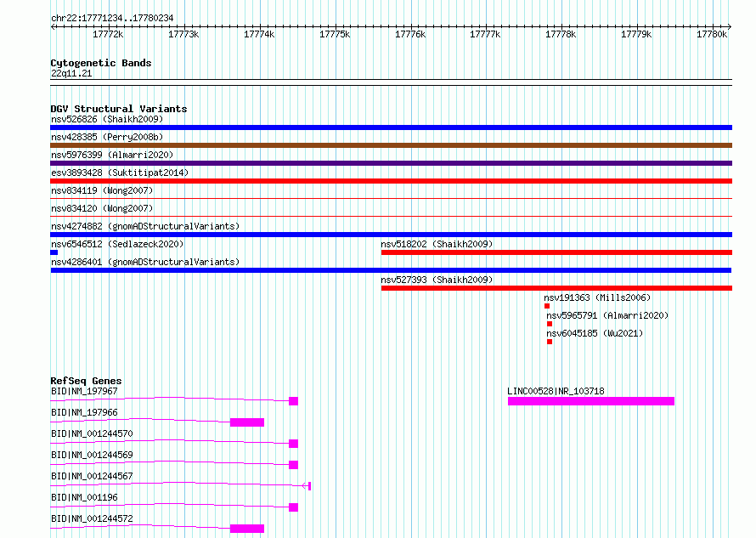This screenshot has height=538, width=756.
Task: Click the nsv191363 (Mills2006) red marker
Action: coord(547,306)
